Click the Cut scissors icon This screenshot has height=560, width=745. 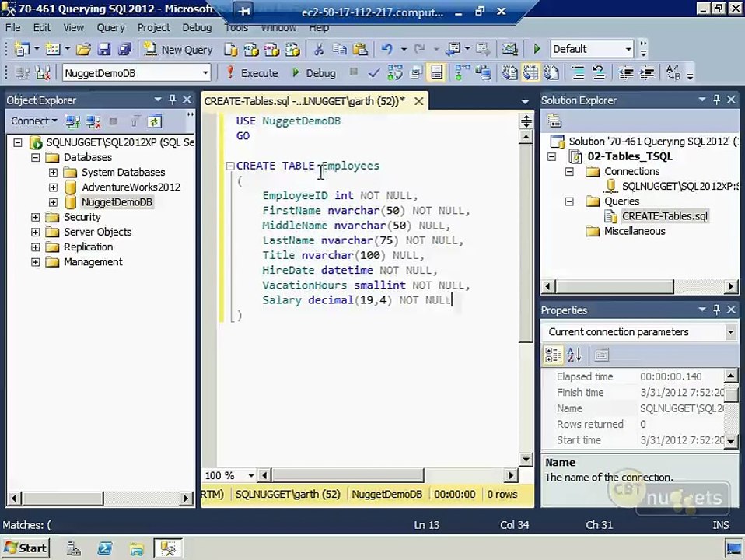click(318, 49)
